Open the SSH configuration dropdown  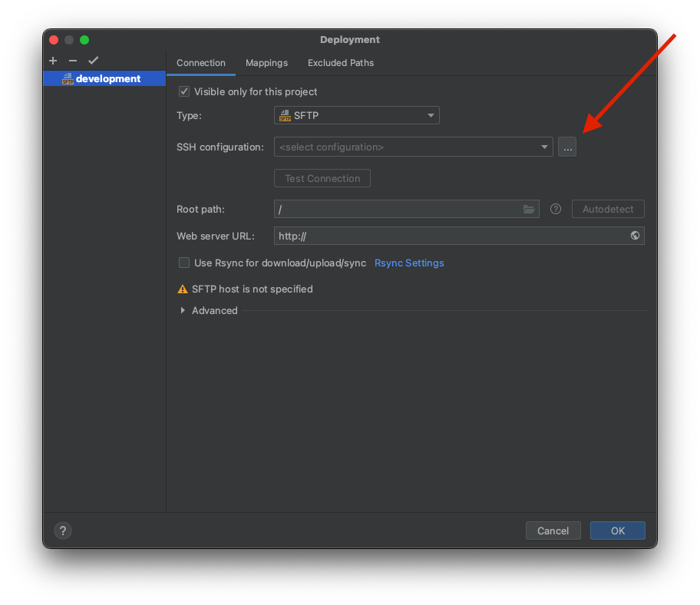[x=413, y=147]
